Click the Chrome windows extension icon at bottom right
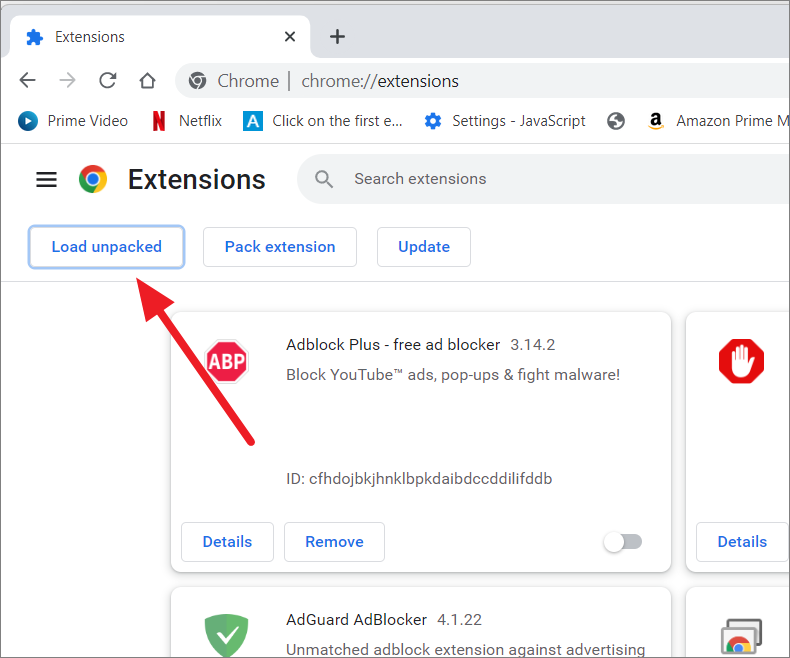 (x=741, y=637)
